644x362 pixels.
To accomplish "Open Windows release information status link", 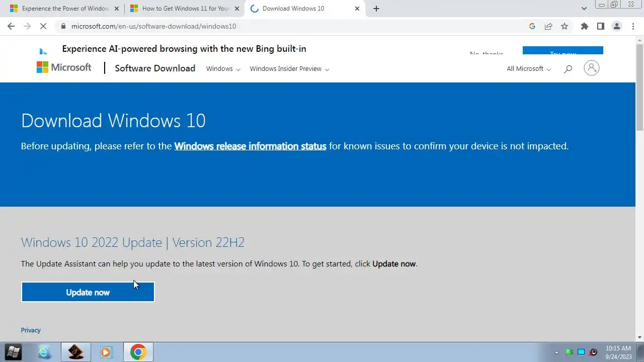I will 250,146.
